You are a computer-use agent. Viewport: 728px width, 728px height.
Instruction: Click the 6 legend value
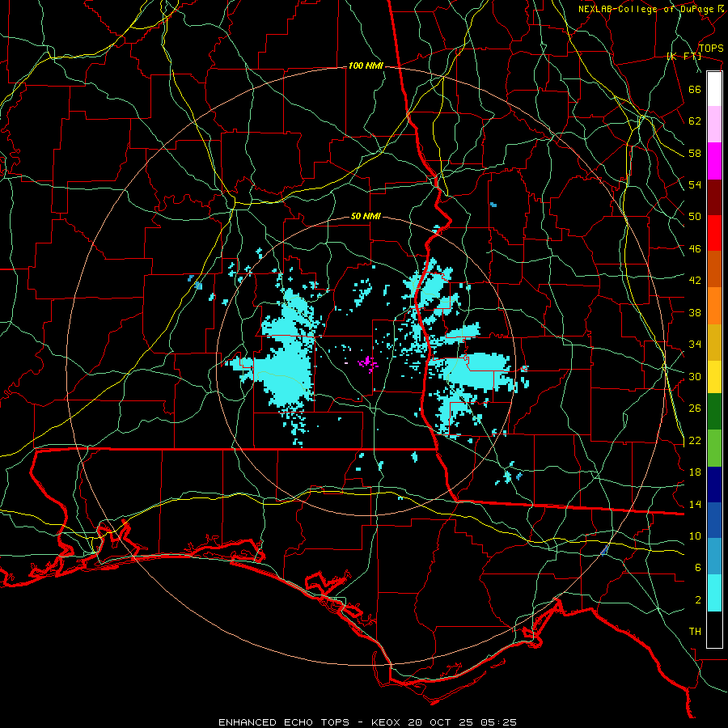pos(698,568)
